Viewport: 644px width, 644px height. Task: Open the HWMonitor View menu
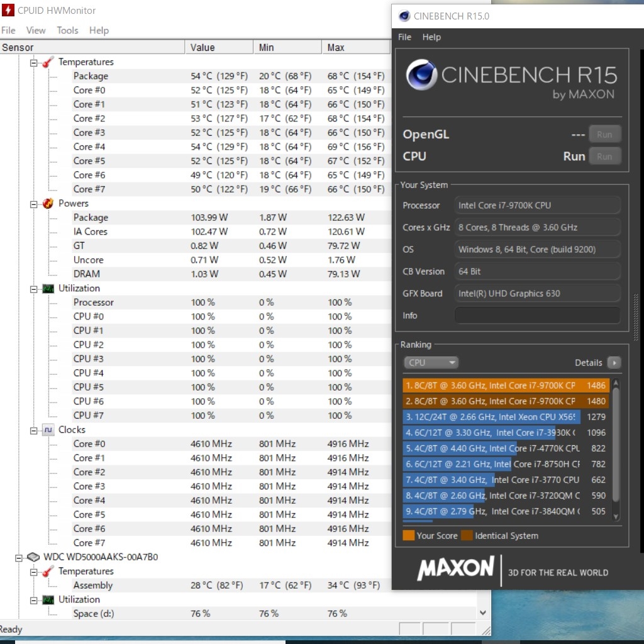point(36,30)
